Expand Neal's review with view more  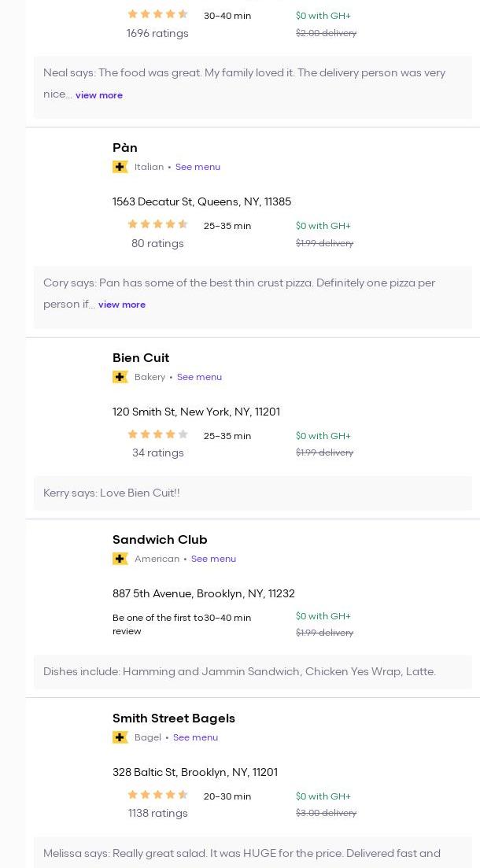(x=99, y=95)
